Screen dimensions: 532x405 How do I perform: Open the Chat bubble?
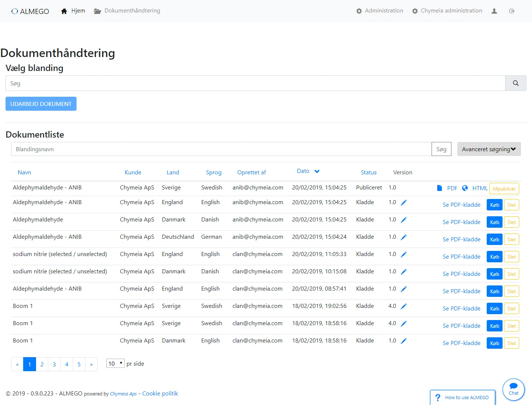tap(514, 389)
